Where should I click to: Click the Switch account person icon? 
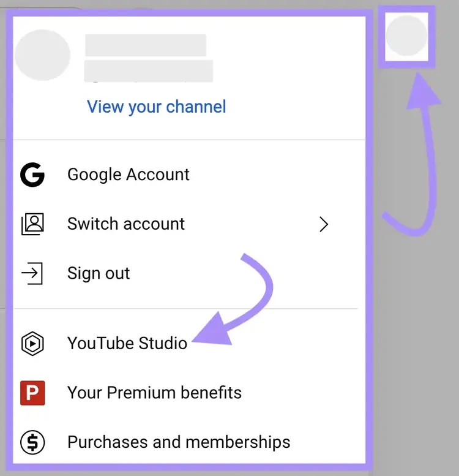click(32, 224)
